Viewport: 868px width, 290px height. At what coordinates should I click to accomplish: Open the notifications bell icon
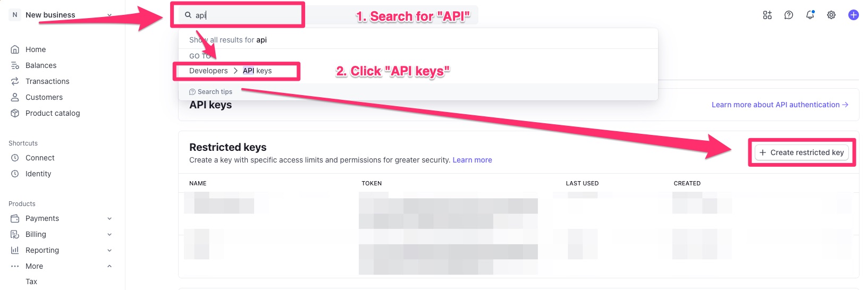pos(810,15)
